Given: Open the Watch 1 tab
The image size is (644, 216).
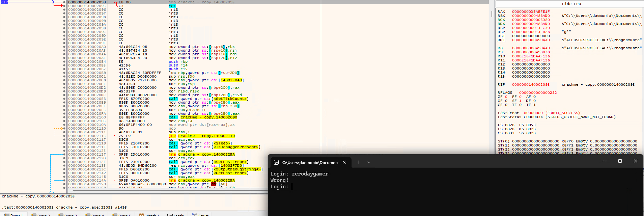Looking at the screenshot, I should [x=149, y=215].
